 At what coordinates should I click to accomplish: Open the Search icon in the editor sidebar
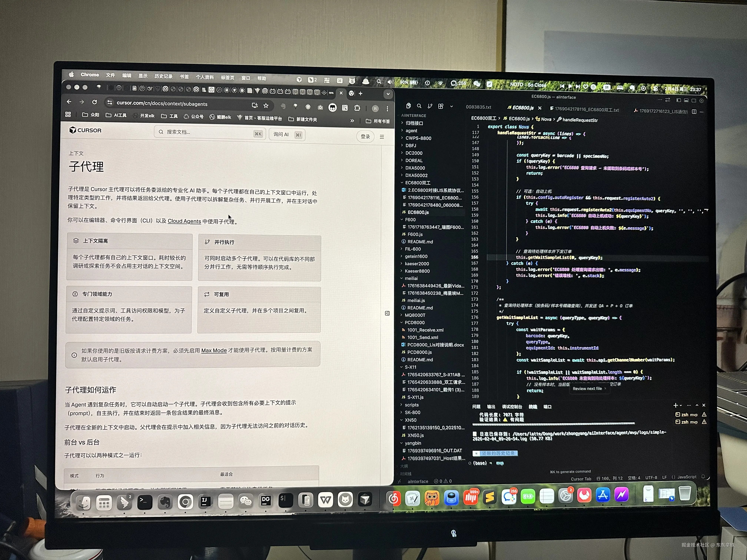419,106
